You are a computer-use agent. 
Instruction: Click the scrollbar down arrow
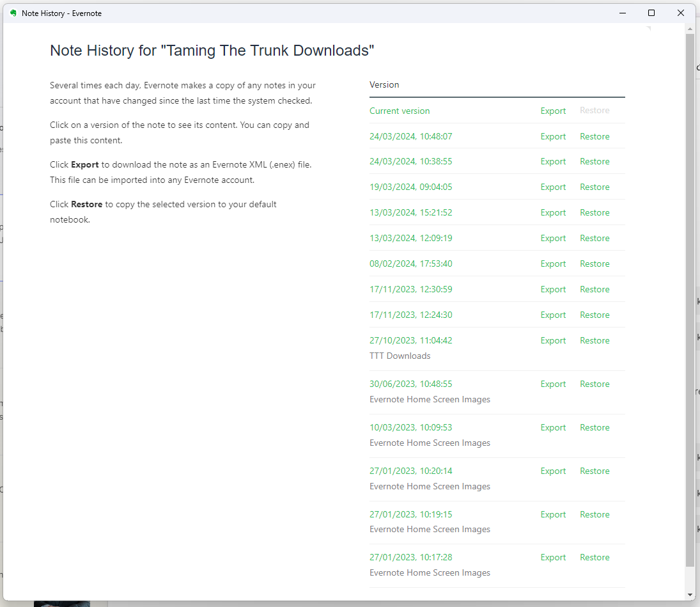[x=690, y=594]
